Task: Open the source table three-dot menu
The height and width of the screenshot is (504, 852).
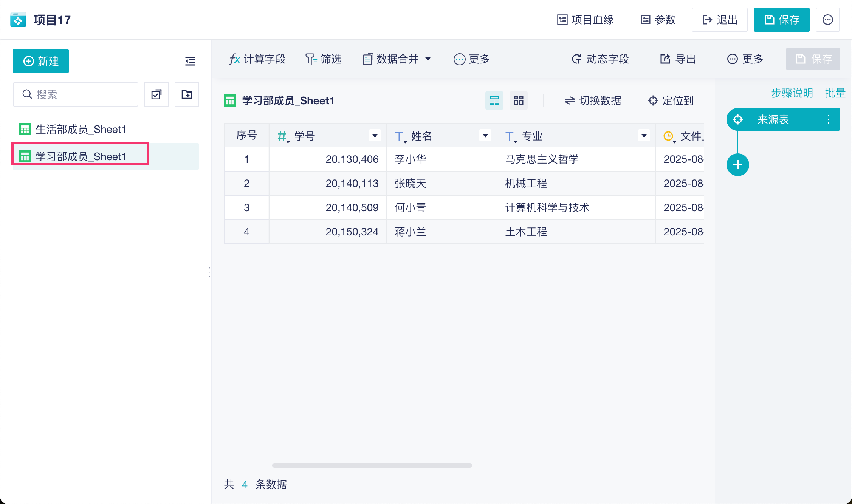Action: click(x=828, y=119)
